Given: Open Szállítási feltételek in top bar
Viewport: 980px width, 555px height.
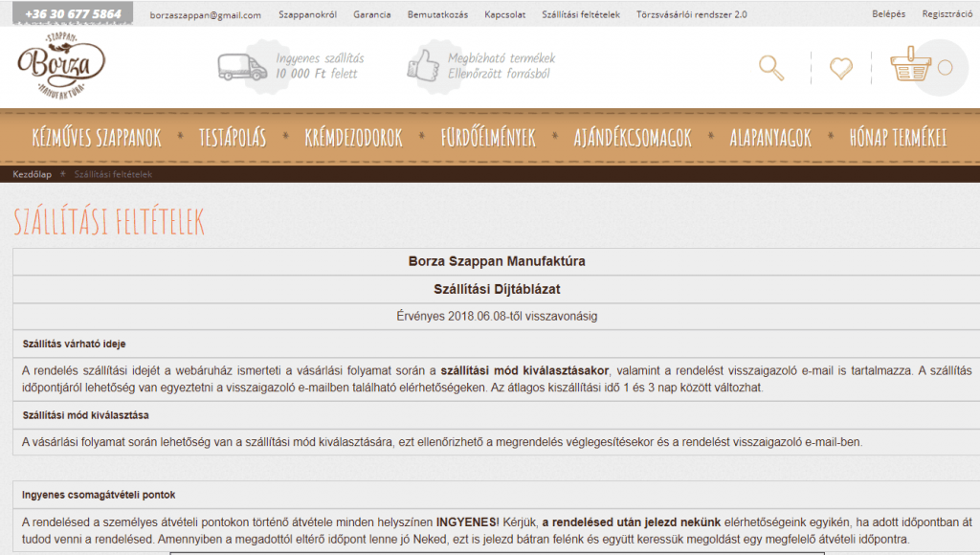Looking at the screenshot, I should pos(581,14).
